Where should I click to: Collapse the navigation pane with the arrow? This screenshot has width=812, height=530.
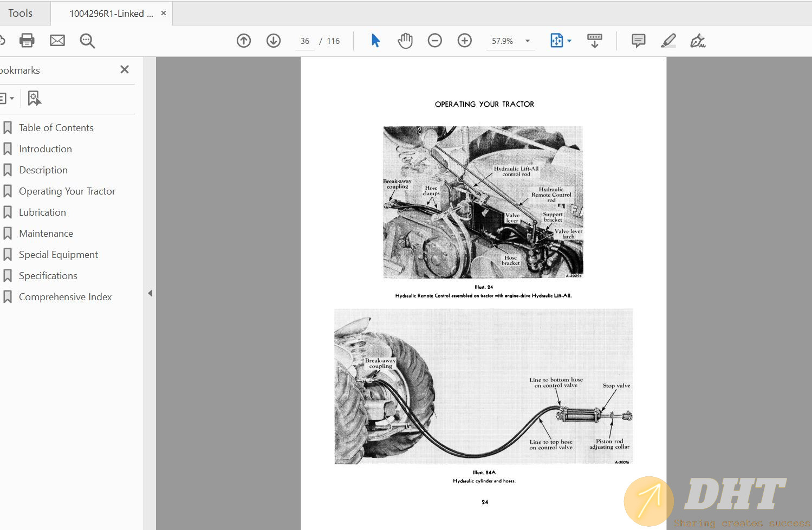[x=150, y=293]
